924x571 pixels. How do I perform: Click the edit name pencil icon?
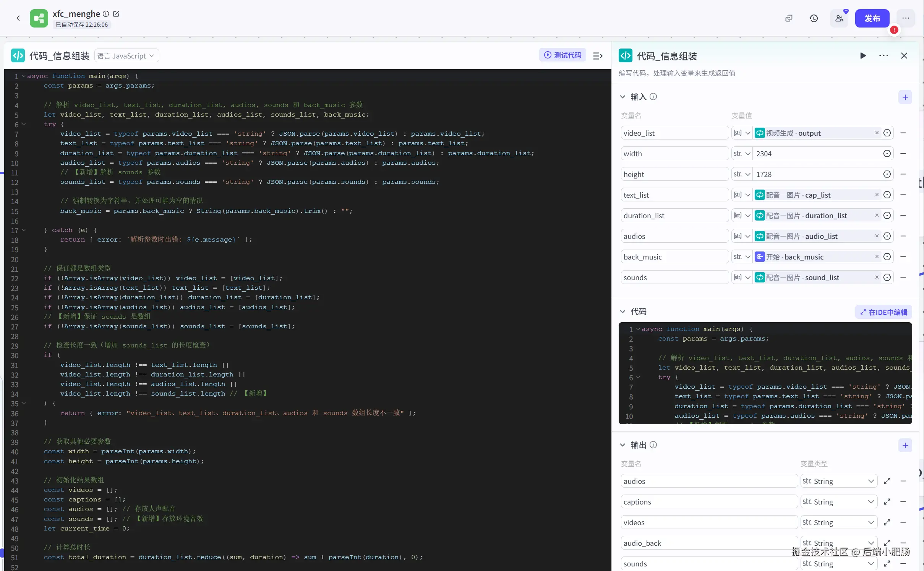116,14
